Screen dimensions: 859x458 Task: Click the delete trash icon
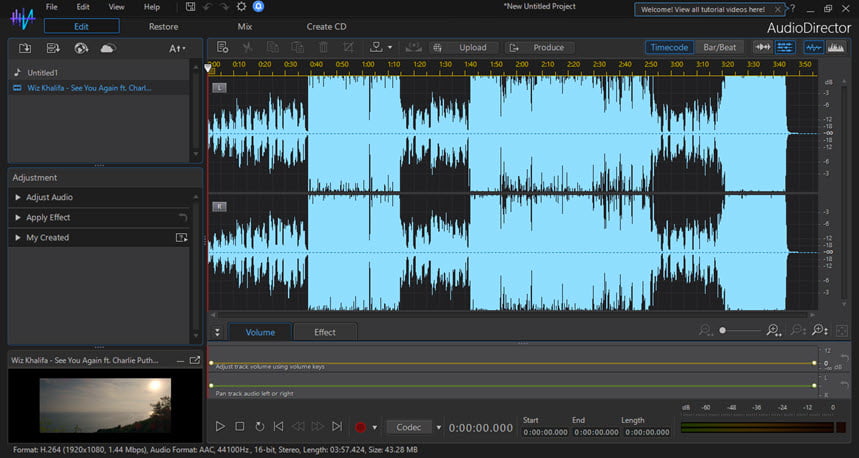coord(323,47)
